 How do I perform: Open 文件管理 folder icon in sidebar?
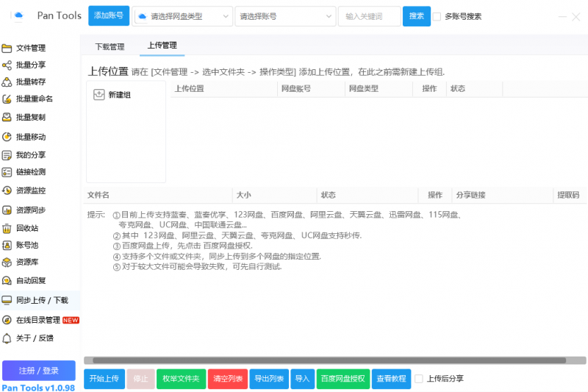pyautogui.click(x=7, y=48)
